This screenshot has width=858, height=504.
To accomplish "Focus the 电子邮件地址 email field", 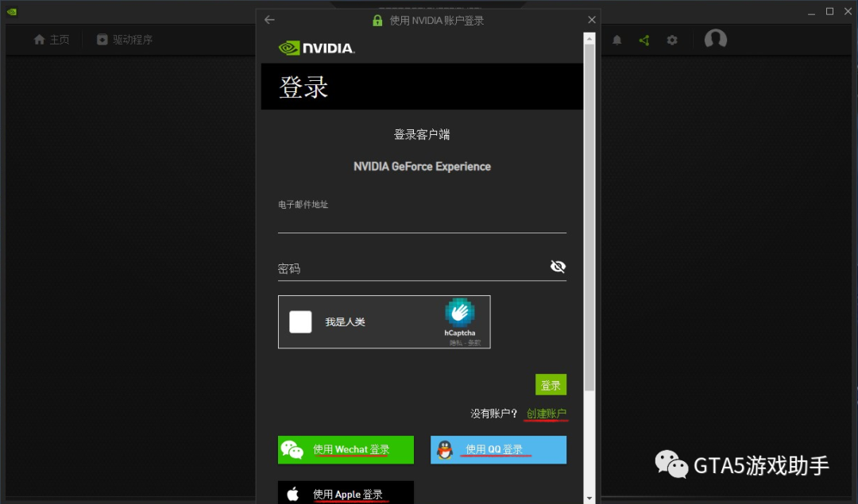I will (x=422, y=221).
